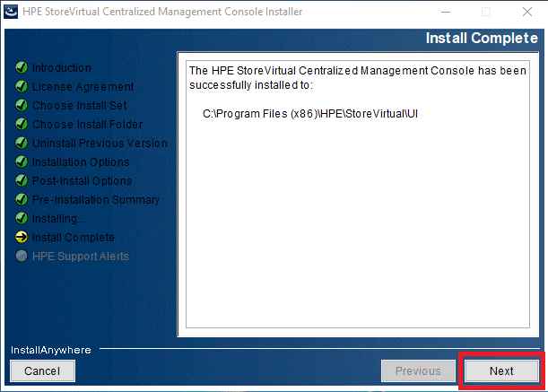Select the Uninstall Previous Version step label
Viewport: 548px width, 392px height.
coord(100,144)
